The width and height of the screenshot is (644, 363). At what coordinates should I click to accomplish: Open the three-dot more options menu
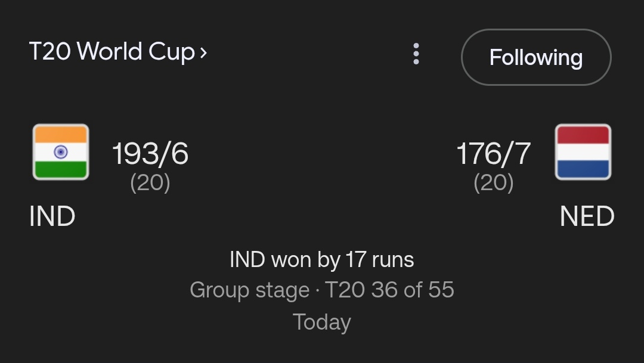(x=416, y=54)
